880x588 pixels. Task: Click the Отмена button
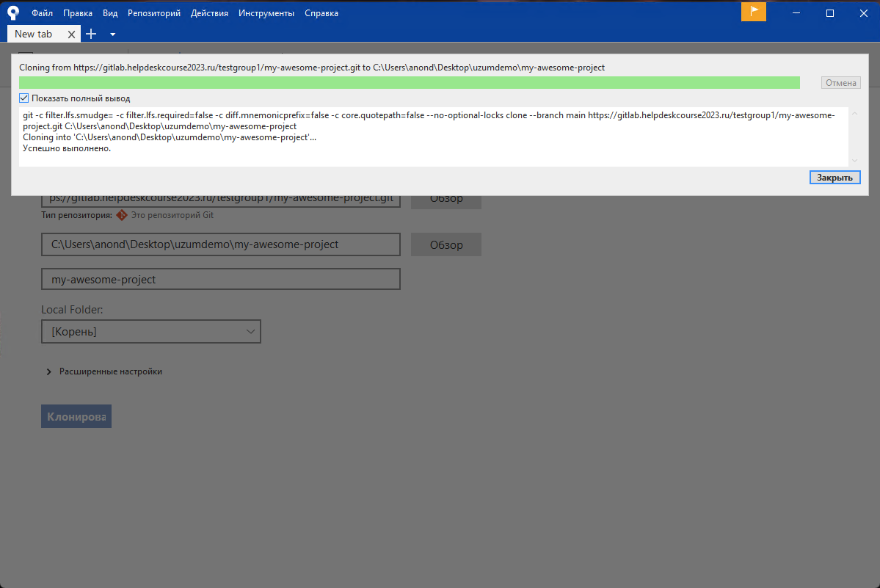coord(840,83)
